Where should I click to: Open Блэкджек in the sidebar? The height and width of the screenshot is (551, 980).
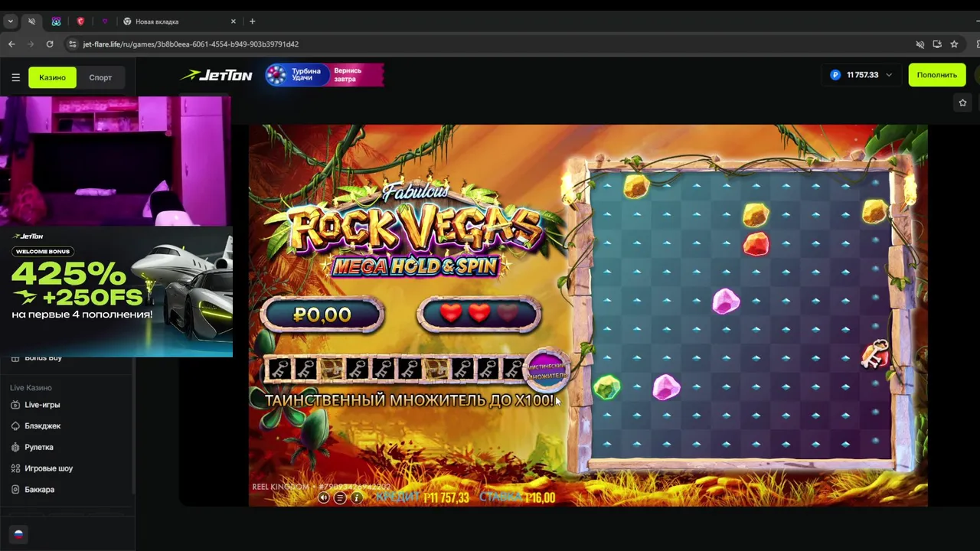point(42,425)
